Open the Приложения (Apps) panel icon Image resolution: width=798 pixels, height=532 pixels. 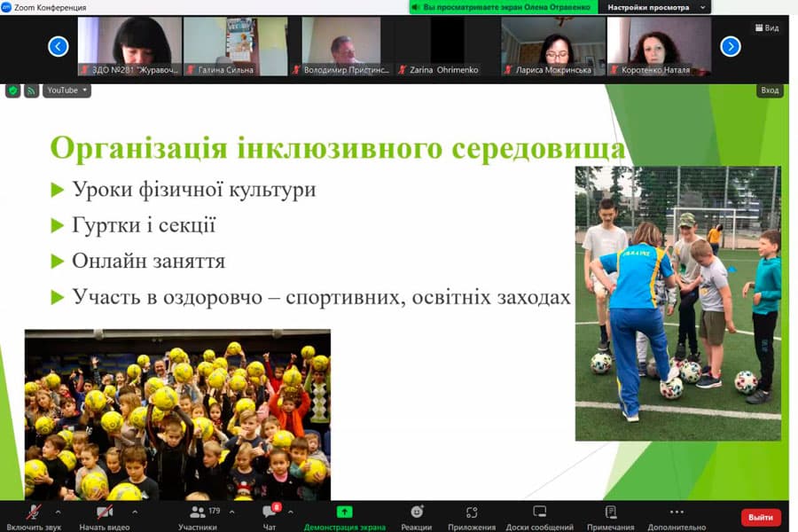(471, 512)
